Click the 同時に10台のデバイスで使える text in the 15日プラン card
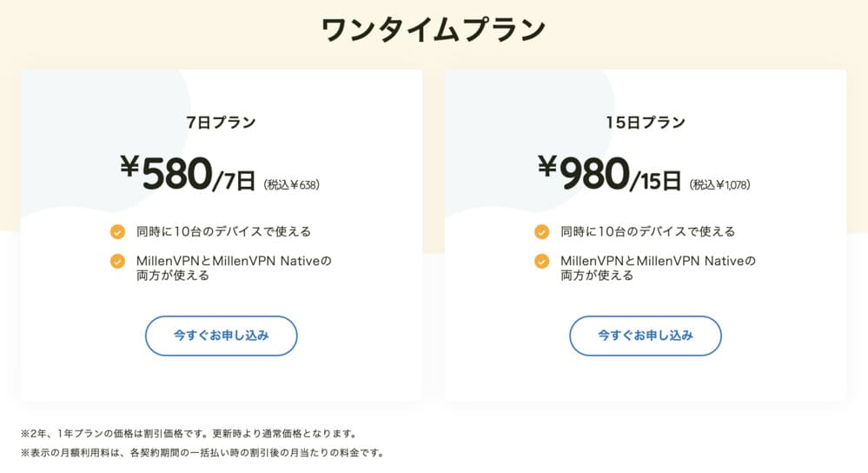This screenshot has height=473, width=868. click(647, 231)
